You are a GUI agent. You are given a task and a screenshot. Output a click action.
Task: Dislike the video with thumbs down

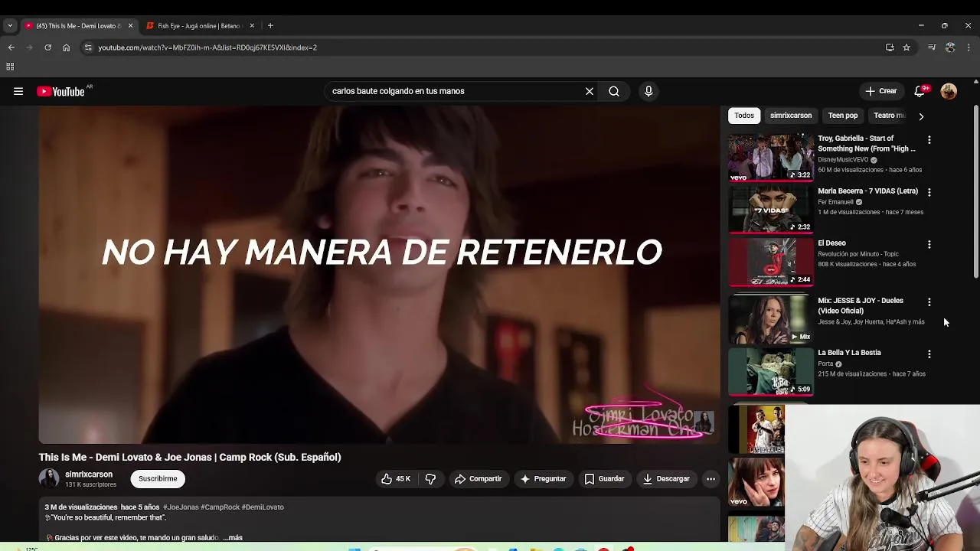(430, 479)
